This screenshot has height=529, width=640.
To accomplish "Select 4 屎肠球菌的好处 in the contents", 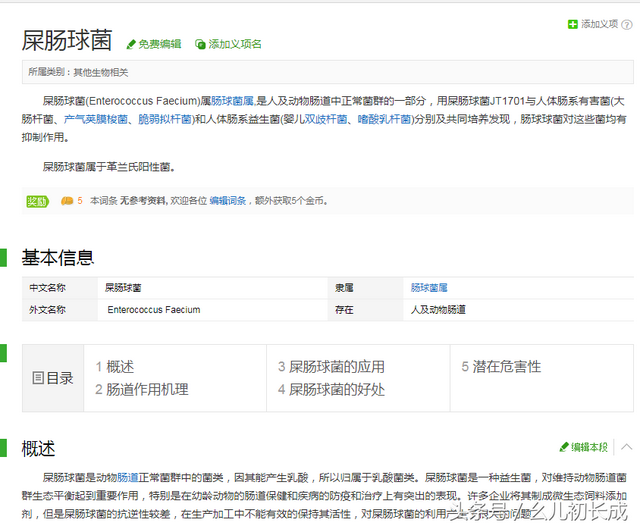I will point(331,389).
